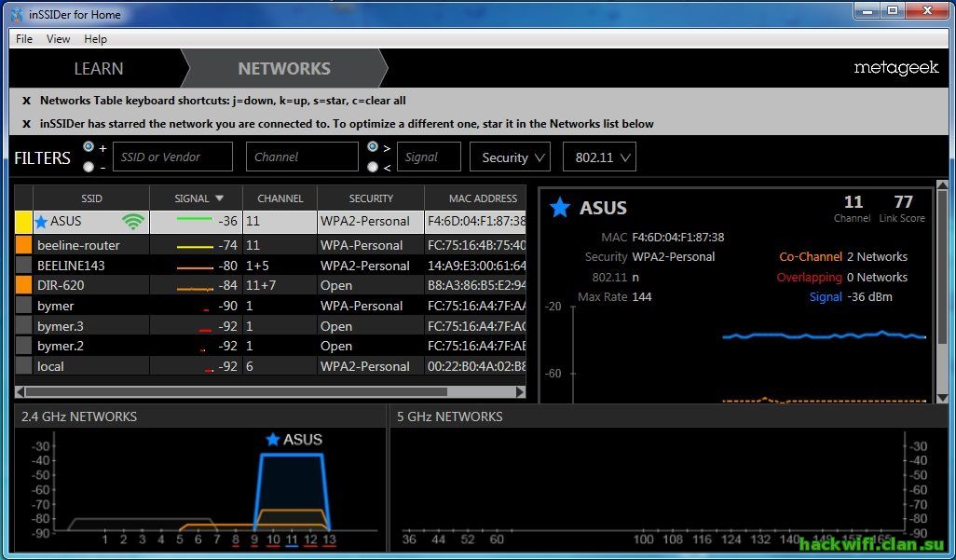The width and height of the screenshot is (956, 560).
Task: Open the Help menu
Action: coord(96,39)
